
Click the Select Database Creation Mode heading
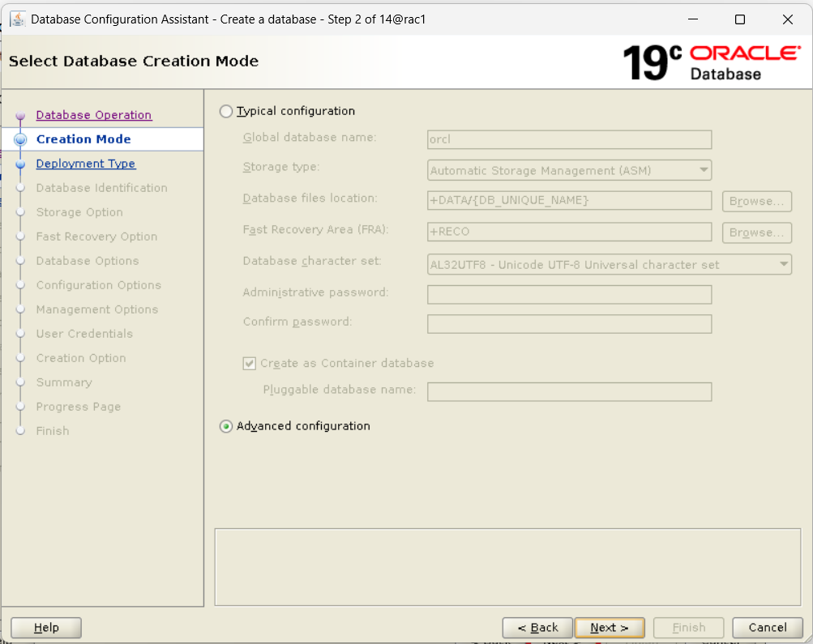tap(134, 61)
